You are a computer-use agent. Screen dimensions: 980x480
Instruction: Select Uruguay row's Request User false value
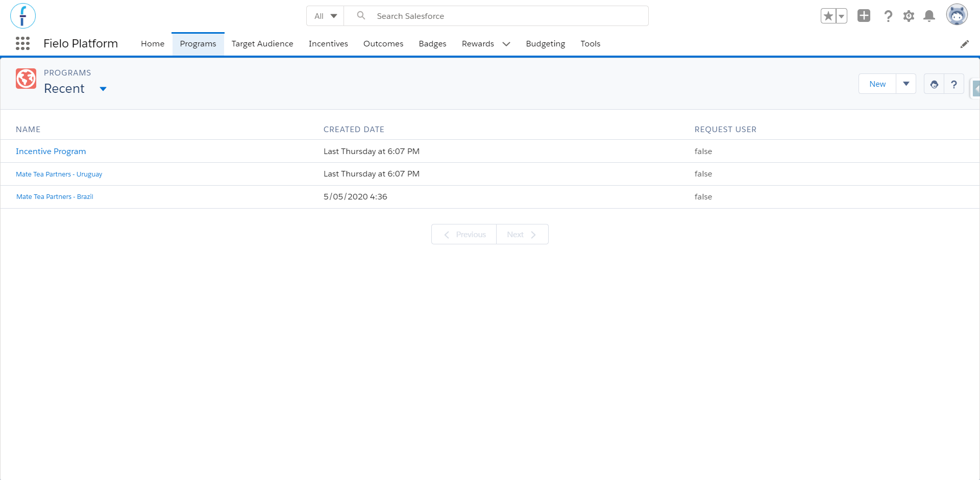point(703,174)
